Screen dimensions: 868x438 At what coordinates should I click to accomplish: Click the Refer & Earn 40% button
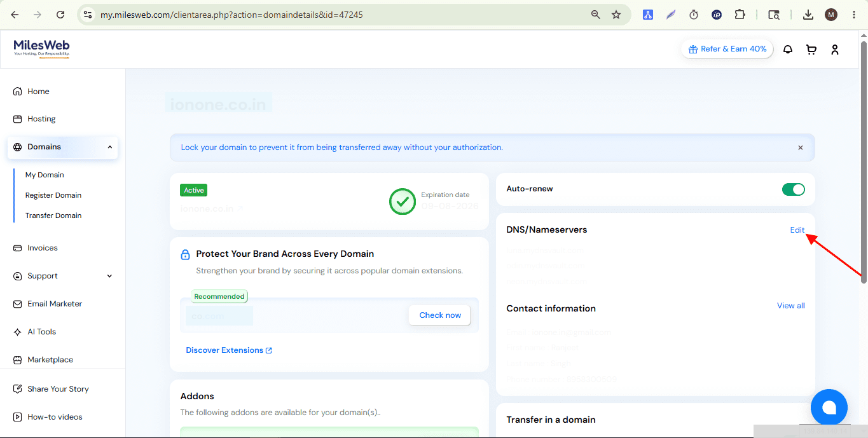coord(727,49)
